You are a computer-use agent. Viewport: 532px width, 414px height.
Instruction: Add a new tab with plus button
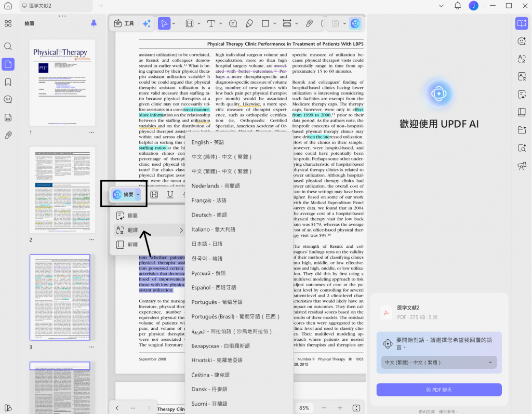[101, 6]
